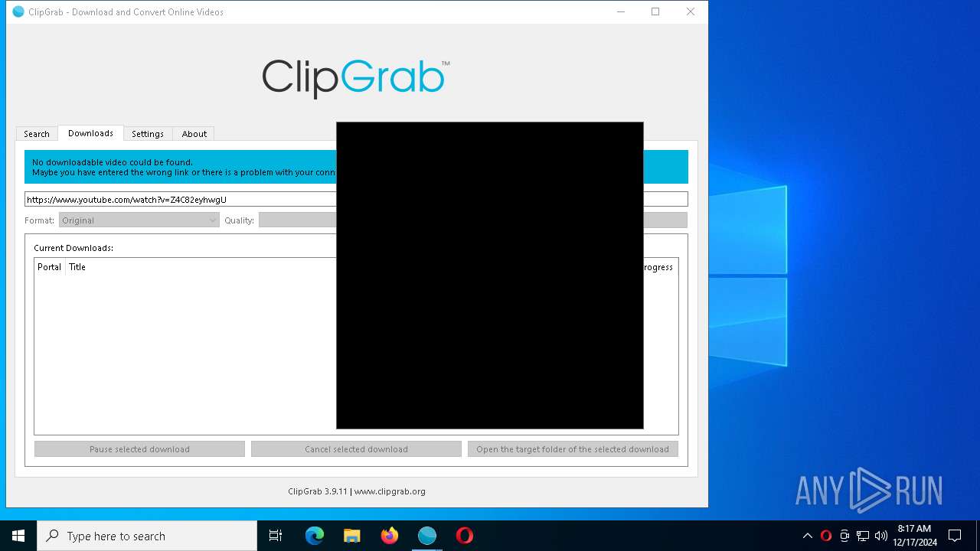980x551 pixels.
Task: Maximize the ClipGrab window
Action: (655, 11)
